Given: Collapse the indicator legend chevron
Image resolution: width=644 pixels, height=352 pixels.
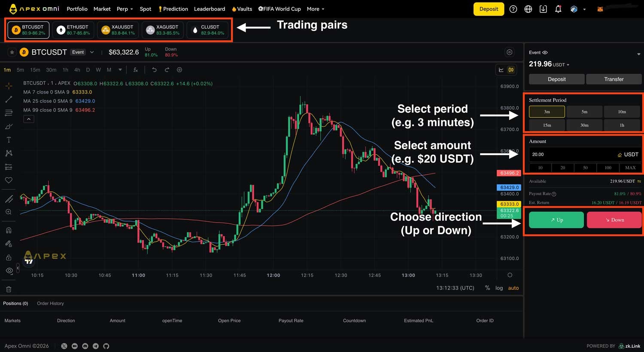Looking at the screenshot, I should (x=28, y=119).
